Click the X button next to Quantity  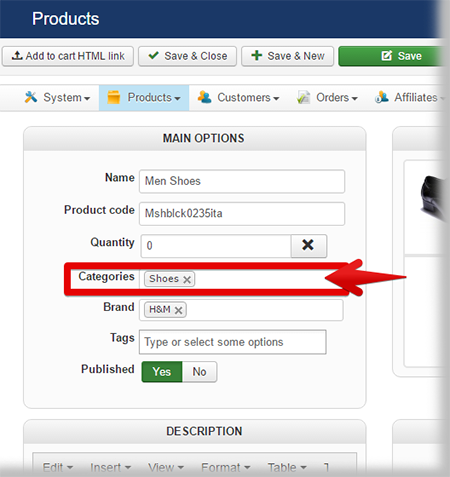click(309, 246)
